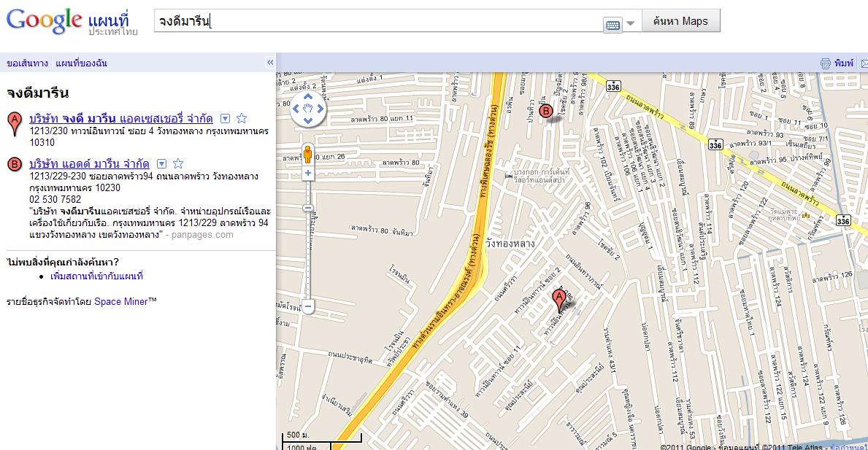The image size is (868, 450).
Task: Click the zoom slider handle
Action: [308, 208]
